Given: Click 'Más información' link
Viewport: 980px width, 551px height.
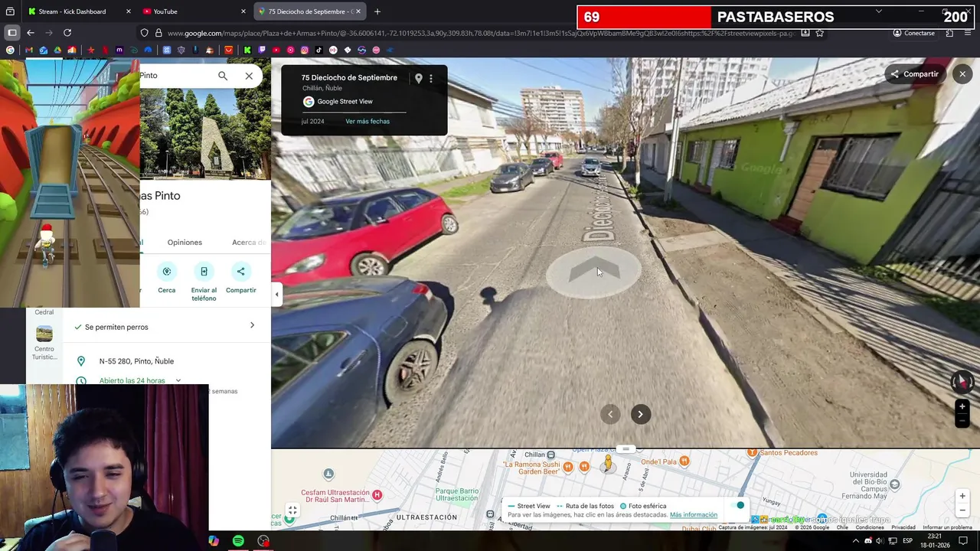Looking at the screenshot, I should (693, 515).
